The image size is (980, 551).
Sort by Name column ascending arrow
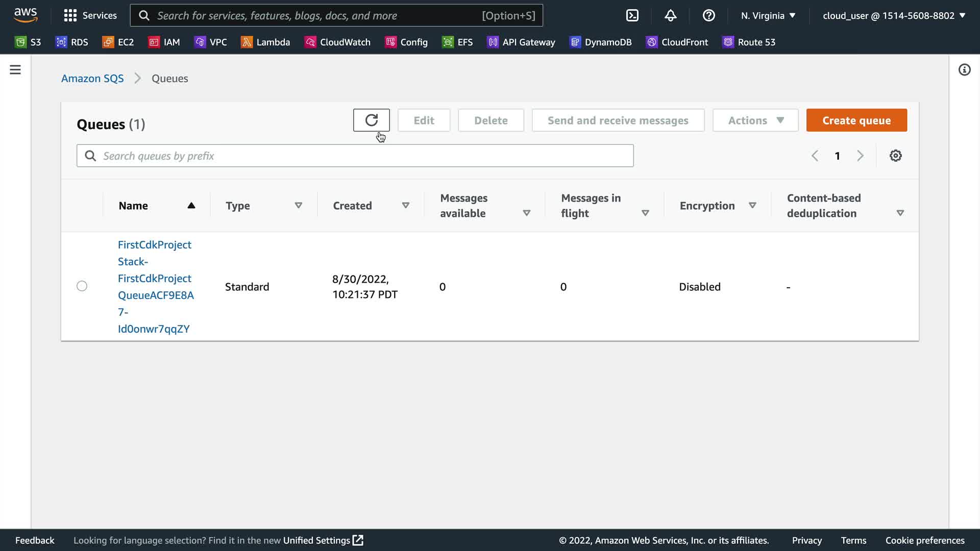(x=191, y=206)
